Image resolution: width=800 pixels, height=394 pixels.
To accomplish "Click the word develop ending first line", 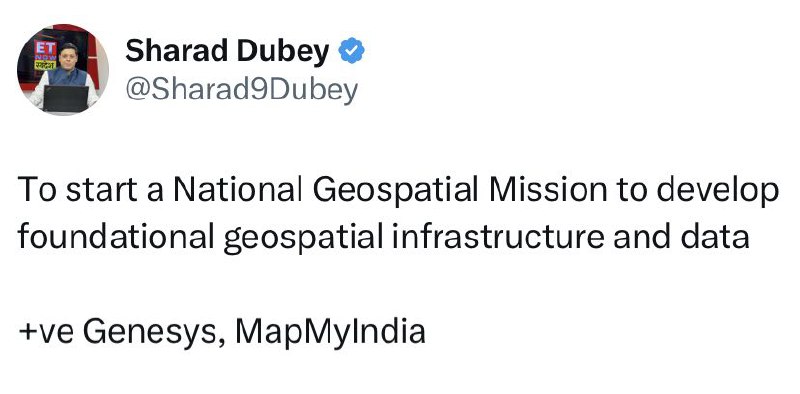I will coord(717,192).
